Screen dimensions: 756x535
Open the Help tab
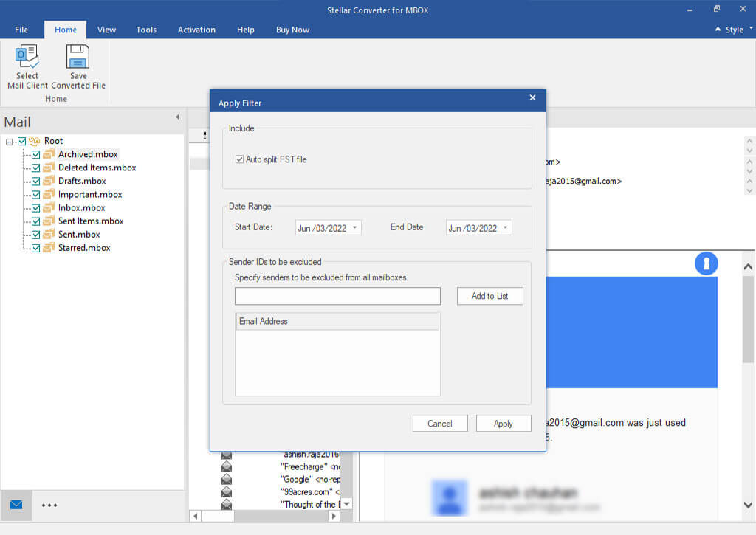coord(245,30)
